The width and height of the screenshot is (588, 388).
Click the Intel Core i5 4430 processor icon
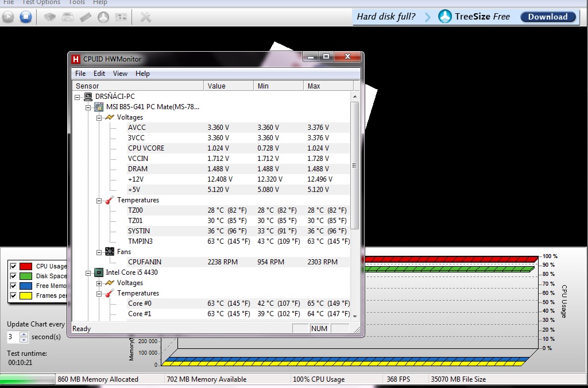pyautogui.click(x=99, y=272)
